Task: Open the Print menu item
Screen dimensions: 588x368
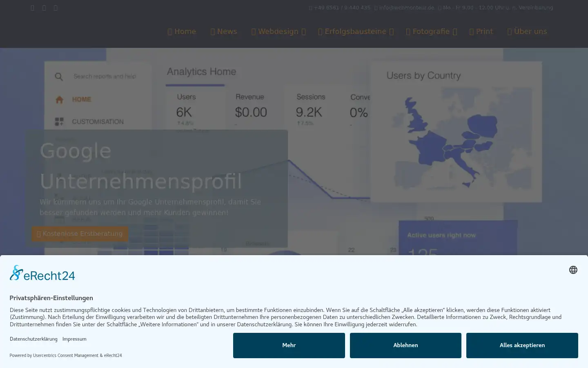Action: [x=481, y=31]
